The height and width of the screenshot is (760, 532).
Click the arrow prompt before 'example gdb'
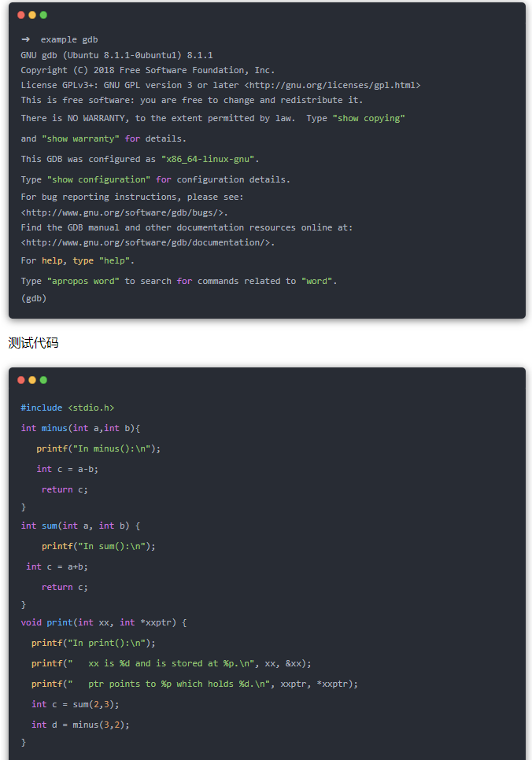(x=26, y=39)
